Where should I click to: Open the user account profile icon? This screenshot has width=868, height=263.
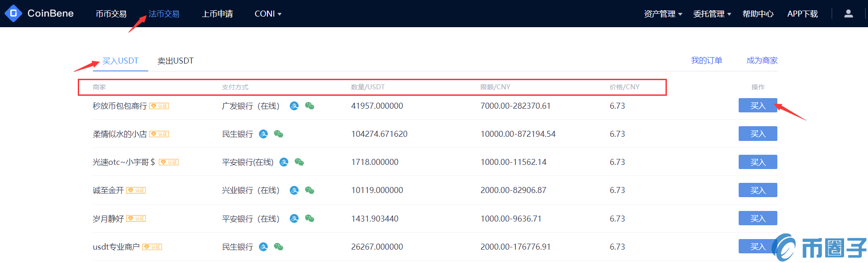[849, 14]
